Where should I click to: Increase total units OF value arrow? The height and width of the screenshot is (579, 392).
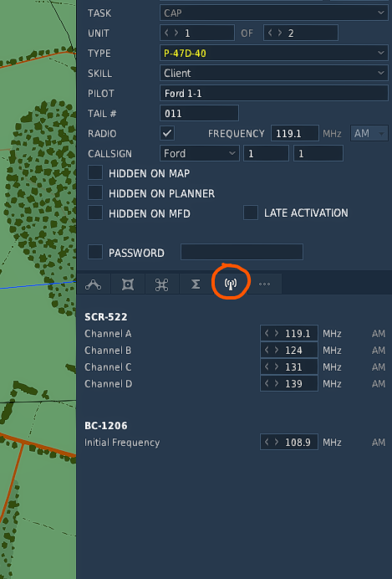(279, 33)
